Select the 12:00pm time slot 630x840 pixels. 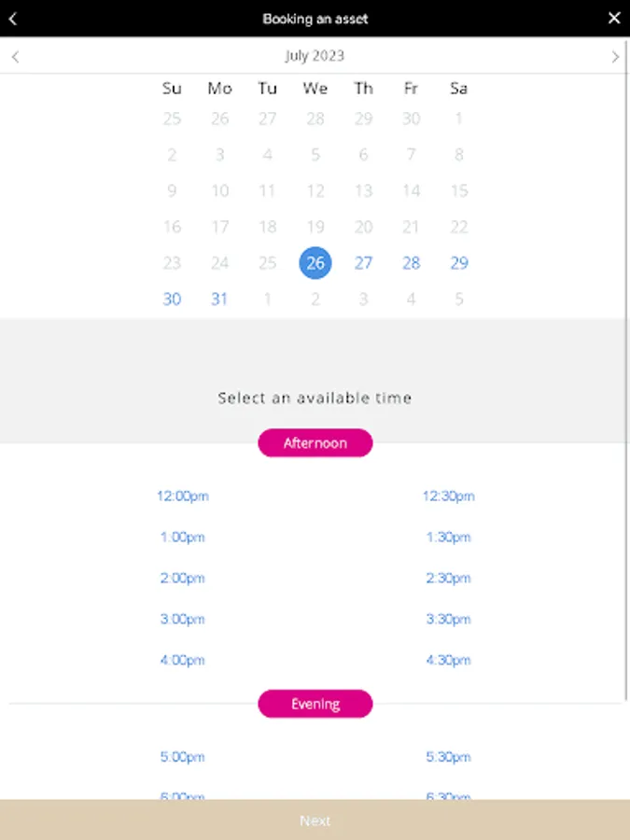(x=182, y=497)
